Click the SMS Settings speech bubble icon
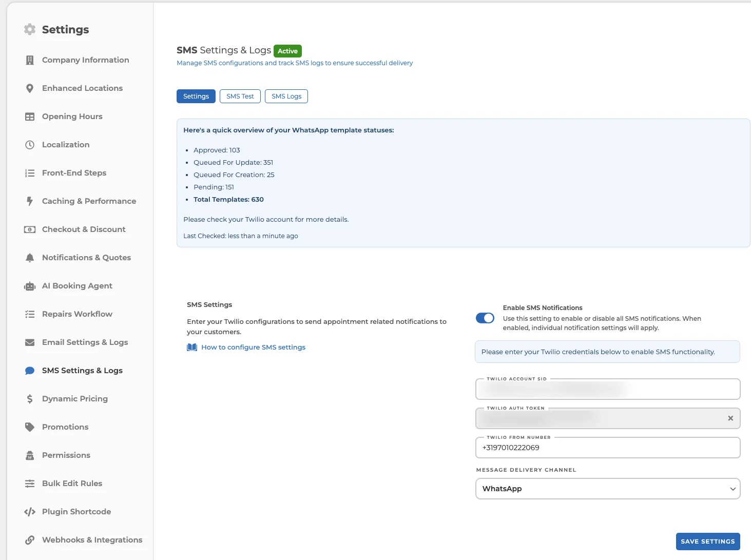The width and height of the screenshot is (751, 560). (30, 371)
